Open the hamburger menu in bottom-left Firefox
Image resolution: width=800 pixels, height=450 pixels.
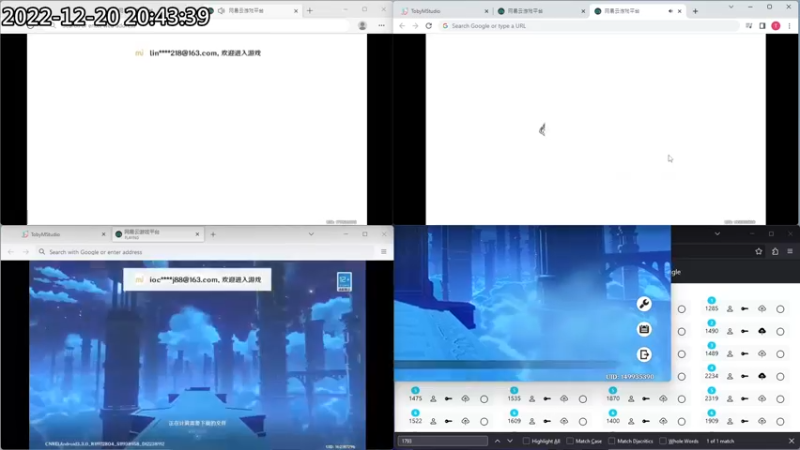pos(384,252)
